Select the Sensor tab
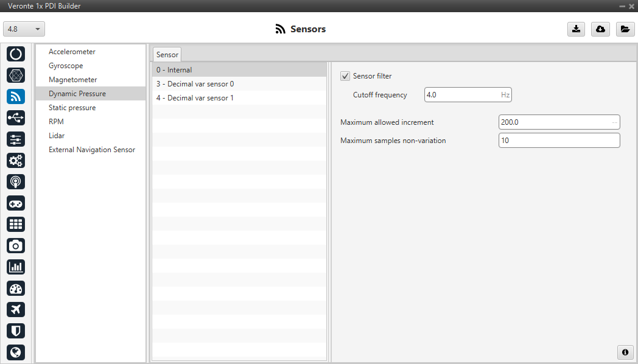This screenshot has height=364, width=638. coord(167,55)
